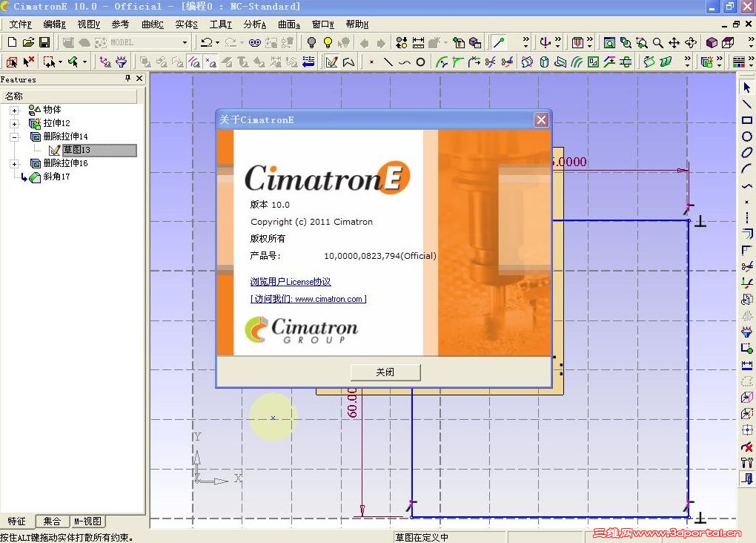
Task: Select the Ellipse tool in sketcher bar
Action: 747,153
